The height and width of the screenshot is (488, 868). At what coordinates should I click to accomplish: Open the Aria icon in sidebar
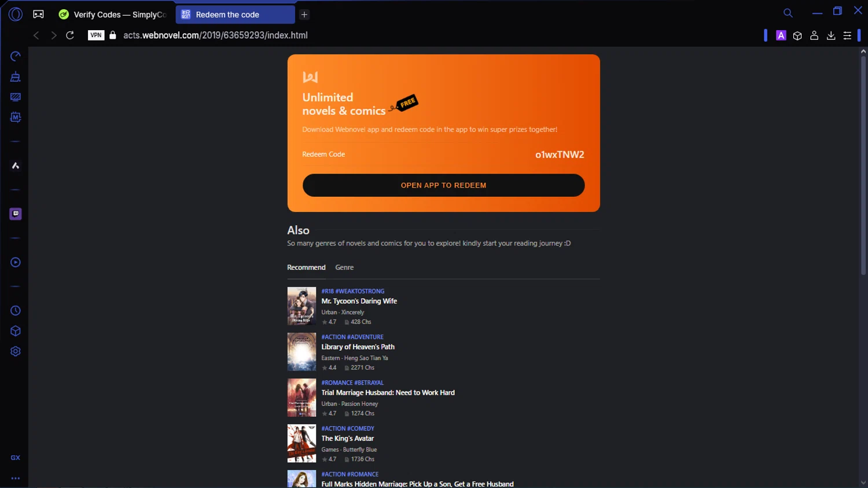[16, 166]
